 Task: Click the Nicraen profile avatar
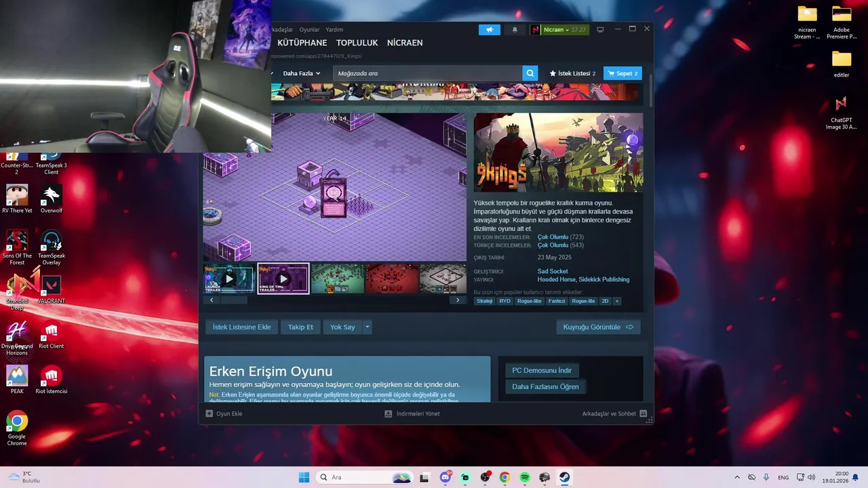[536, 30]
